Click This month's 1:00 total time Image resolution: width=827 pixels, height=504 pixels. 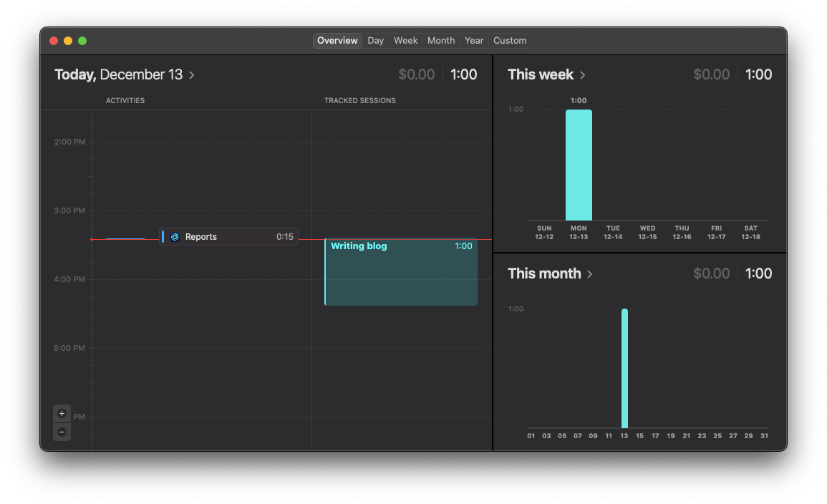758,273
